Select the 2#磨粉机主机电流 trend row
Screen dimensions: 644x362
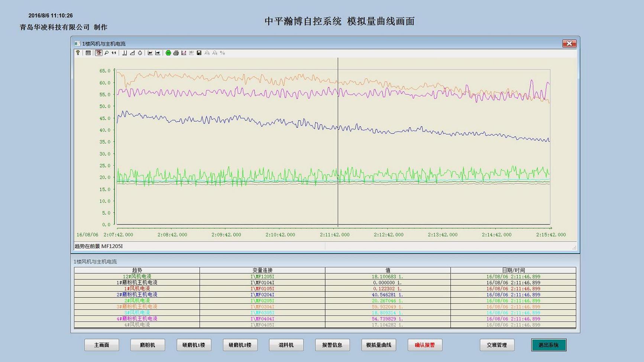[x=137, y=295]
